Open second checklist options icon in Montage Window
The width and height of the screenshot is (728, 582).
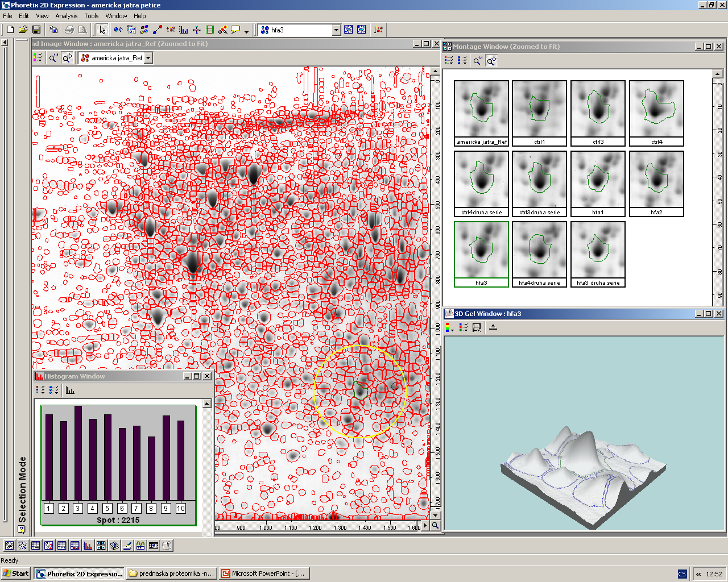462,60
